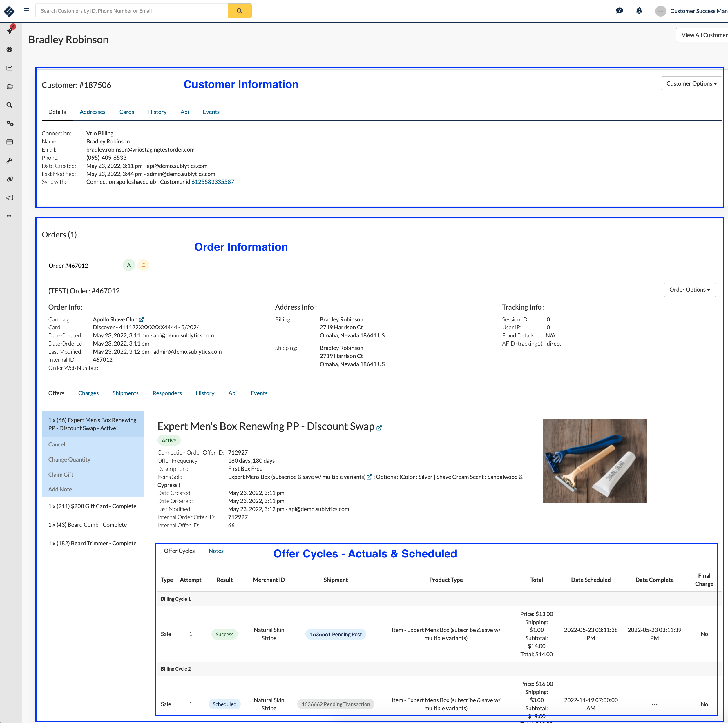Expand the Offer Cycles tab panel
The width and height of the screenshot is (728, 723).
click(180, 550)
